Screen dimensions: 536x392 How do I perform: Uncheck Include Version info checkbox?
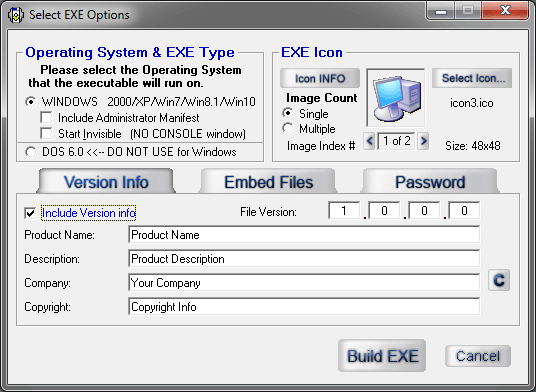pos(30,213)
